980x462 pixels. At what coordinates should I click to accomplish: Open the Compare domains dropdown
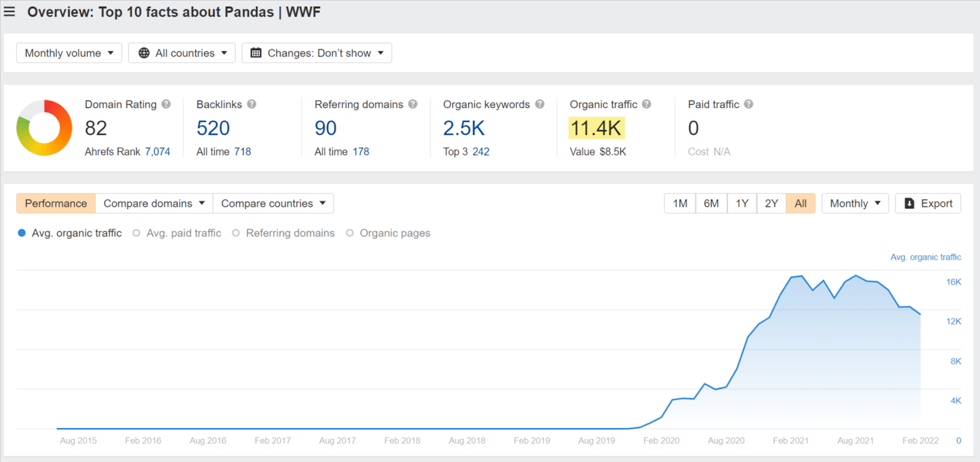click(x=154, y=203)
